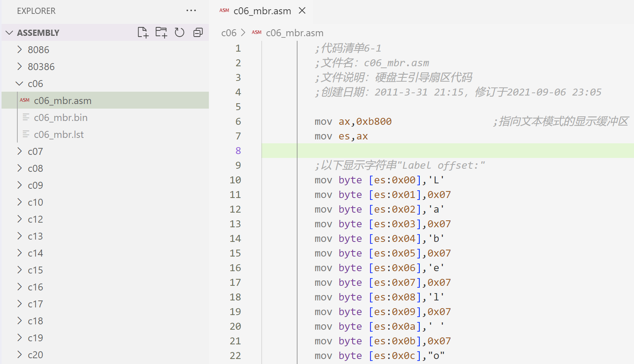Click the line 'mov byte [es:0x0b],0x07'
634x364 pixels.
(x=383, y=341)
